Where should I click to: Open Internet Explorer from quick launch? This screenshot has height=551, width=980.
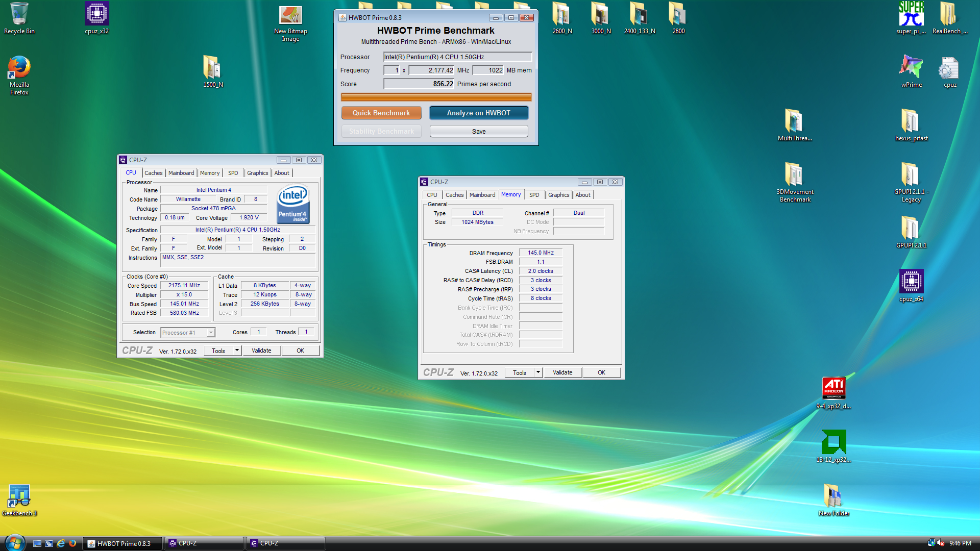(61, 543)
